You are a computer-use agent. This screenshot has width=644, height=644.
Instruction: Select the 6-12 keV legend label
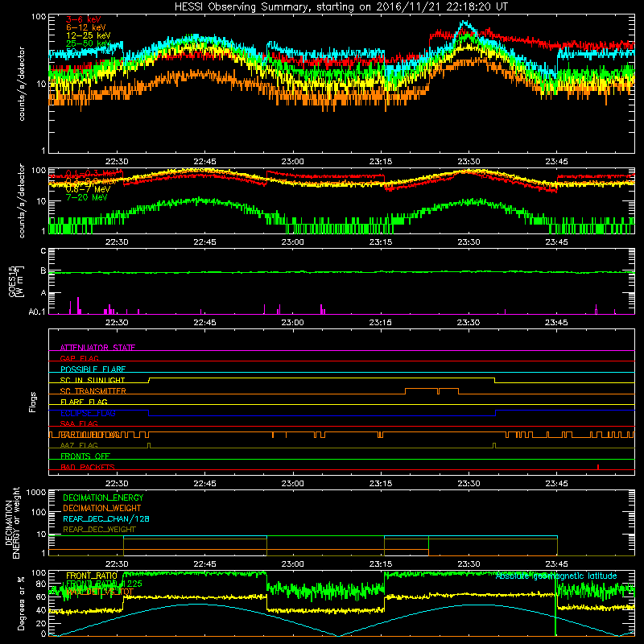pyautogui.click(x=86, y=27)
